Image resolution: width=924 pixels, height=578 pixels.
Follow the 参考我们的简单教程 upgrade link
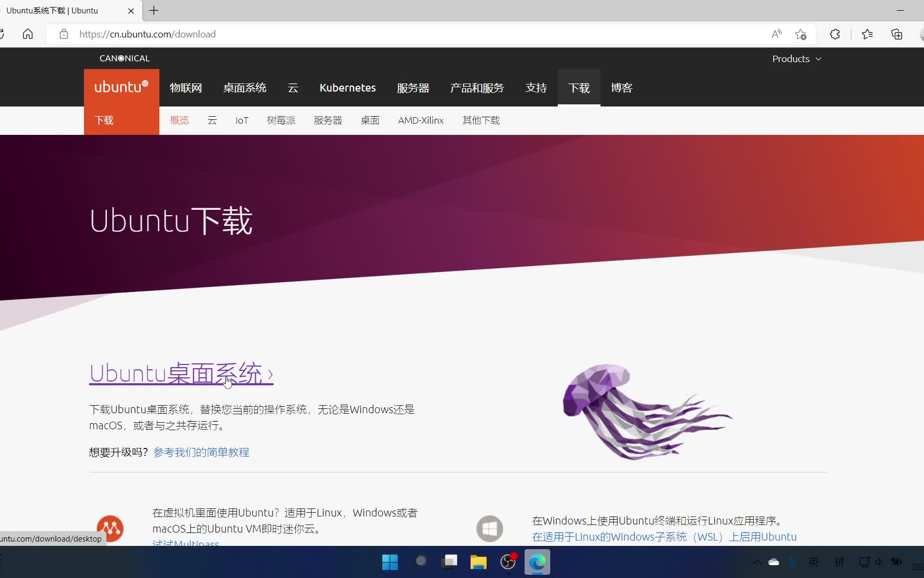[x=201, y=452]
